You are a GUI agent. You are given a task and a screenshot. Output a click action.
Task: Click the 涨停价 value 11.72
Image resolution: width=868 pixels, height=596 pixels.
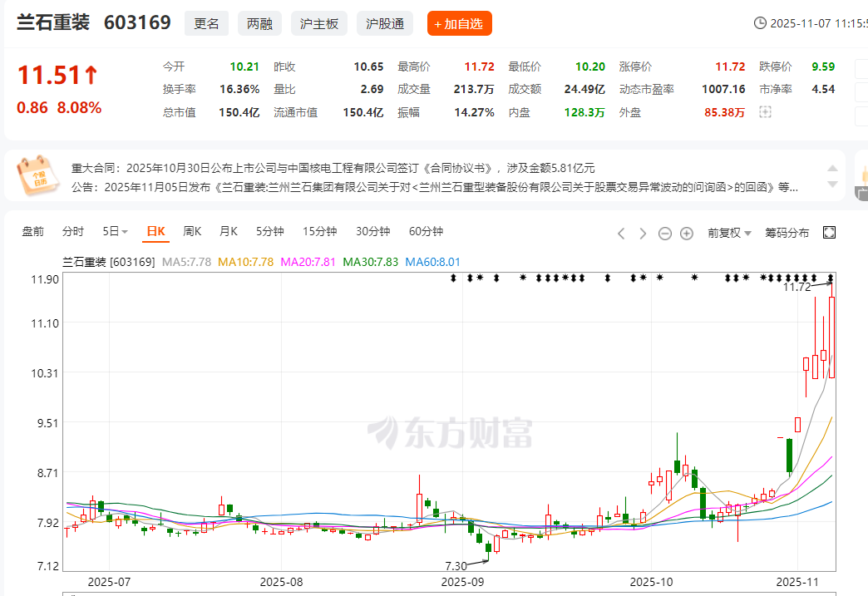(730, 66)
